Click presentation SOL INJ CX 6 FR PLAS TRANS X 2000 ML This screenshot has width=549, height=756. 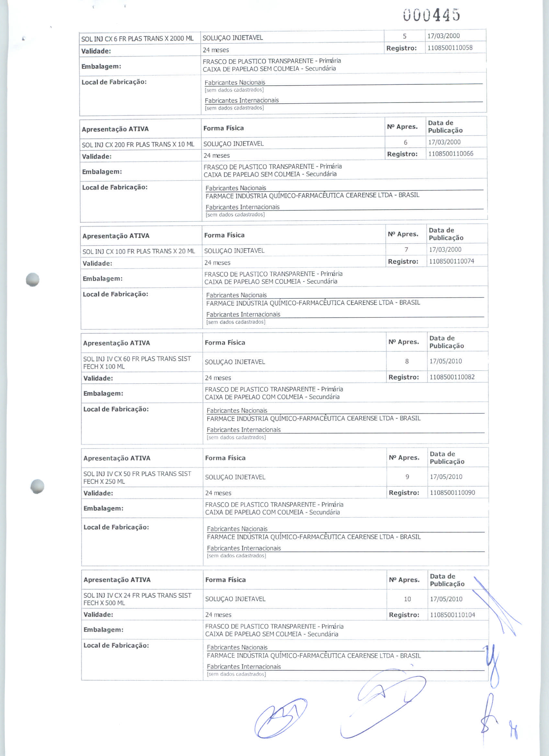pos(137,38)
